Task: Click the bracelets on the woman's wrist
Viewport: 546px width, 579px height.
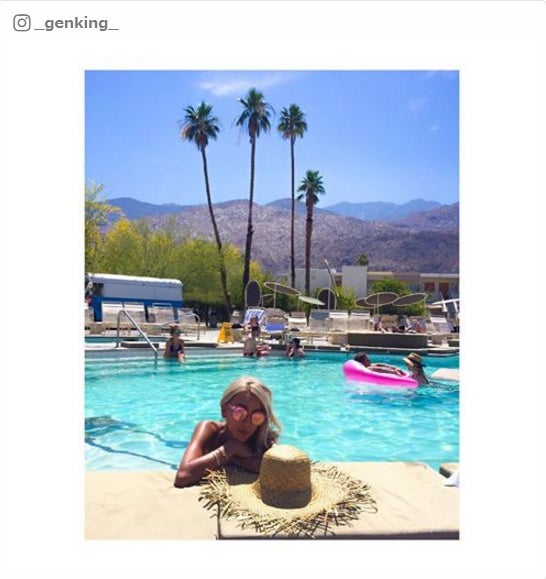Action: 219,456
